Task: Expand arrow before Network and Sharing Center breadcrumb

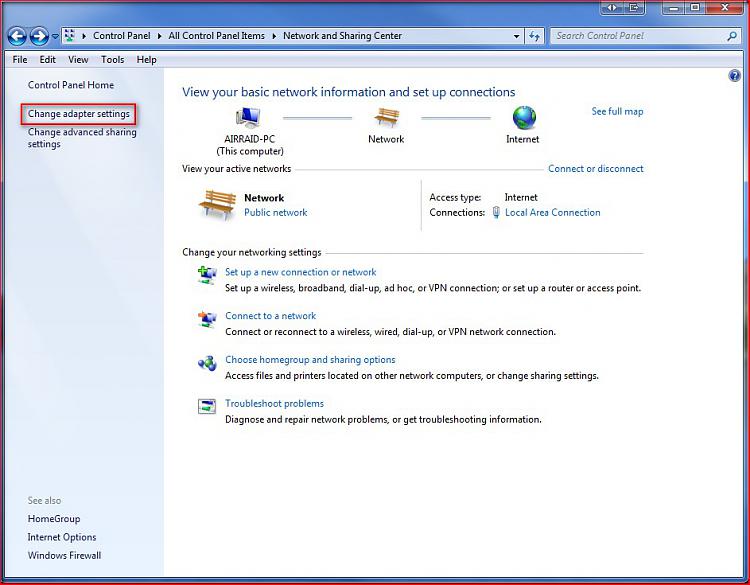Action: click(274, 36)
